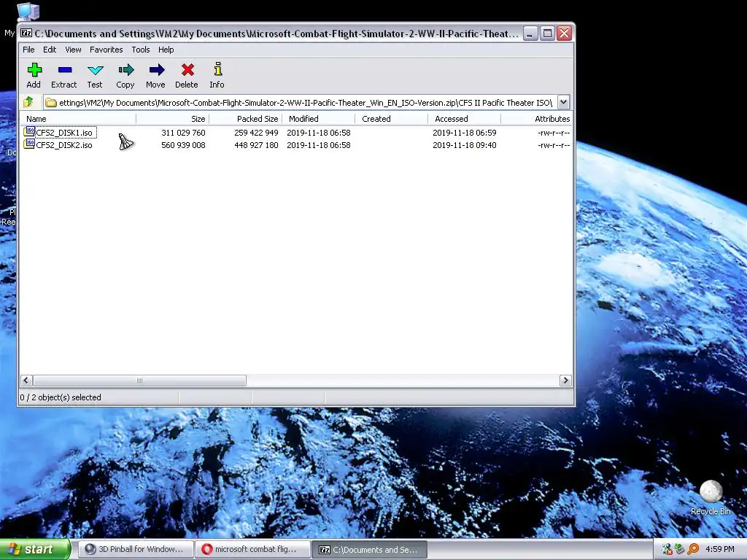
Task: Open the Recycle Bin desktop icon
Action: click(x=711, y=492)
